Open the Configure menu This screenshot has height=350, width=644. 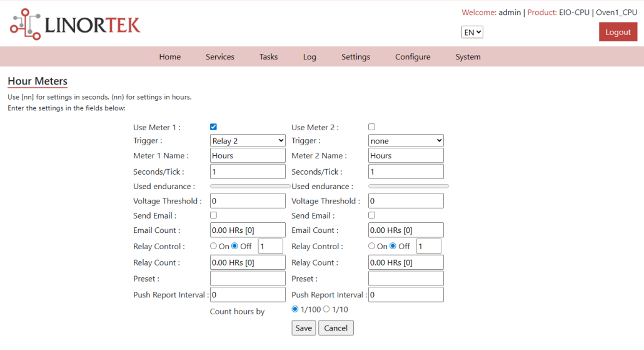click(x=413, y=57)
